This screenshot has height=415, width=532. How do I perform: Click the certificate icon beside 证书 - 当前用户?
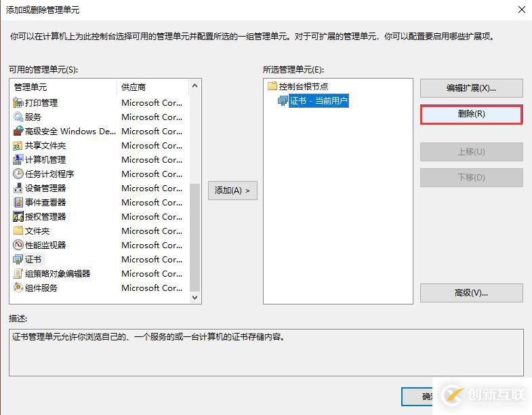pos(283,101)
